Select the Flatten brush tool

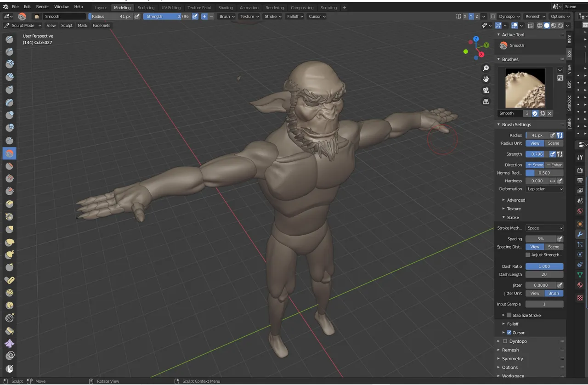(x=9, y=166)
